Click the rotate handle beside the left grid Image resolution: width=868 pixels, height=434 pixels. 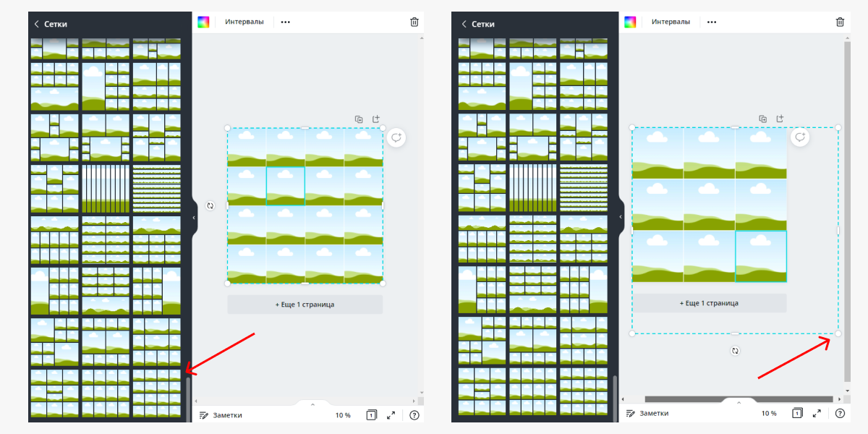coord(210,205)
